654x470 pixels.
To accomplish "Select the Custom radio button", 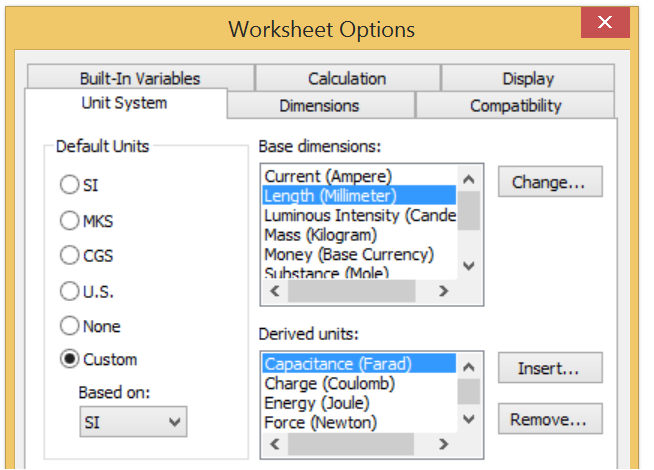I will click(x=69, y=359).
